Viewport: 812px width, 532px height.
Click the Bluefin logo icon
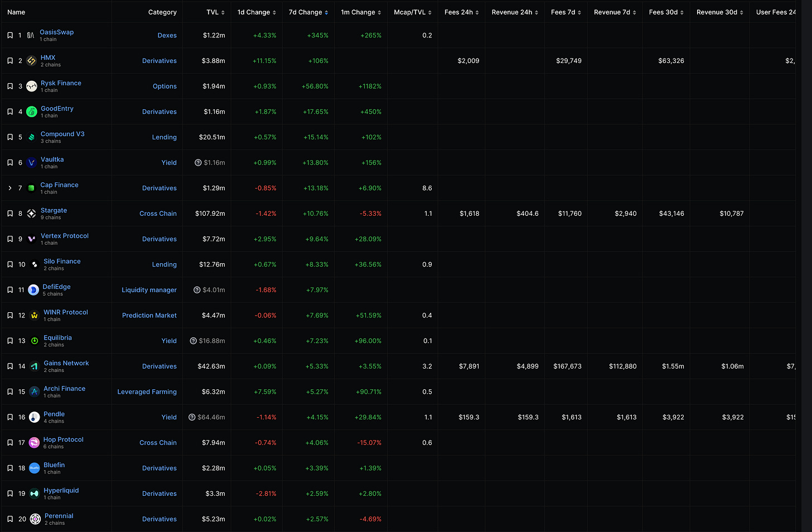[35, 468]
